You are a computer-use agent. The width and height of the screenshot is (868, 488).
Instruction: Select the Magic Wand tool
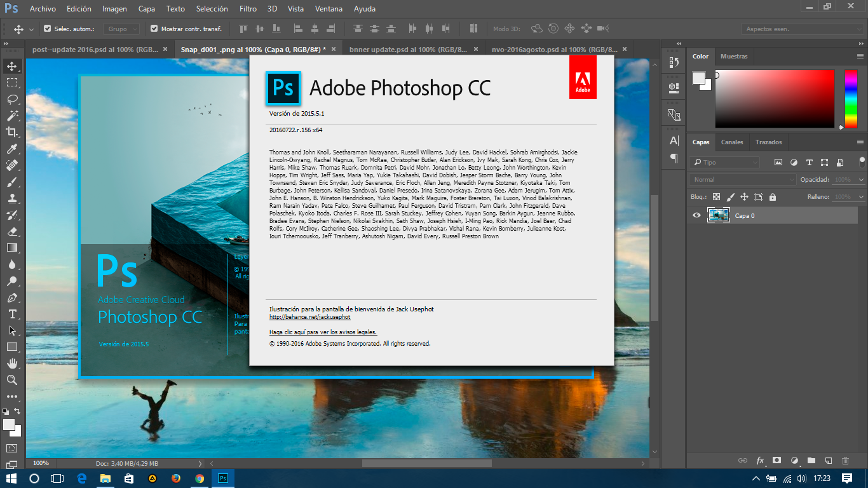click(12, 116)
